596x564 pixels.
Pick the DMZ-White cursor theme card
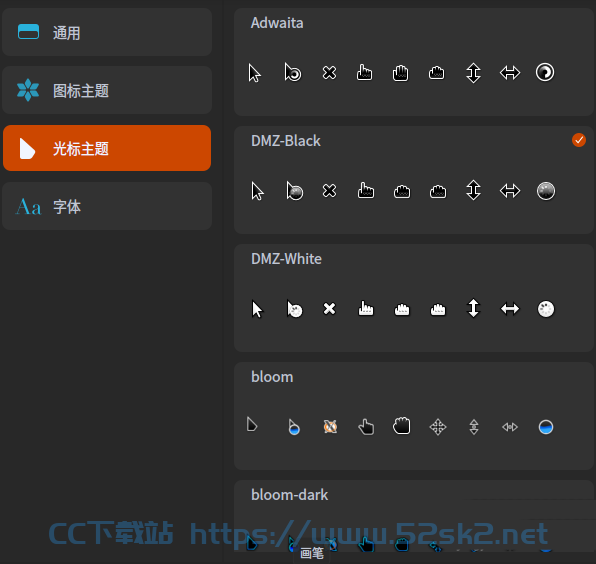coord(414,298)
